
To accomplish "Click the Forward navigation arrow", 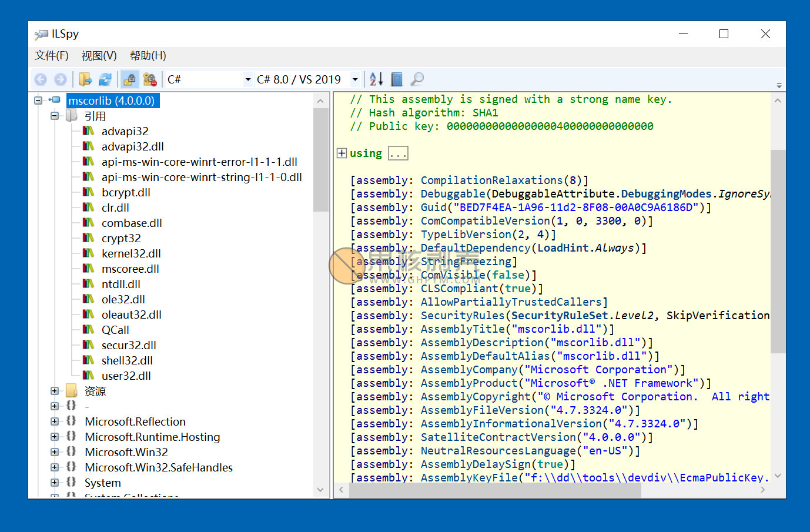I will 60,79.
